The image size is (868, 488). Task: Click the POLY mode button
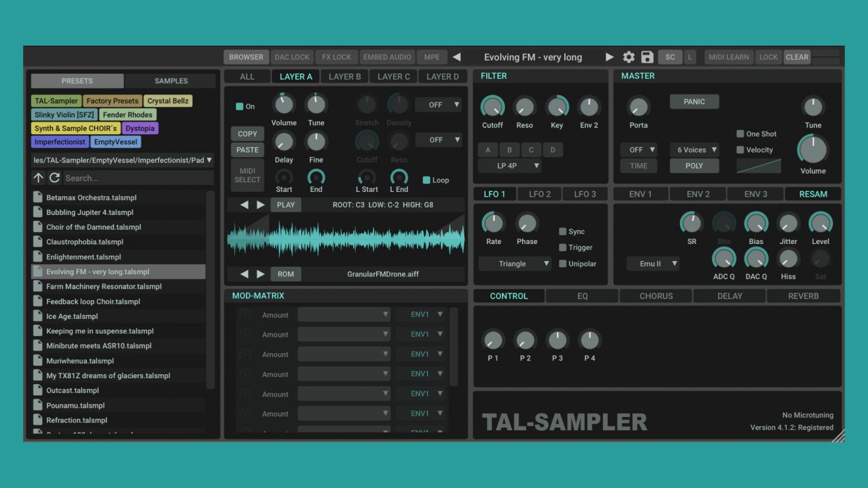(x=694, y=166)
